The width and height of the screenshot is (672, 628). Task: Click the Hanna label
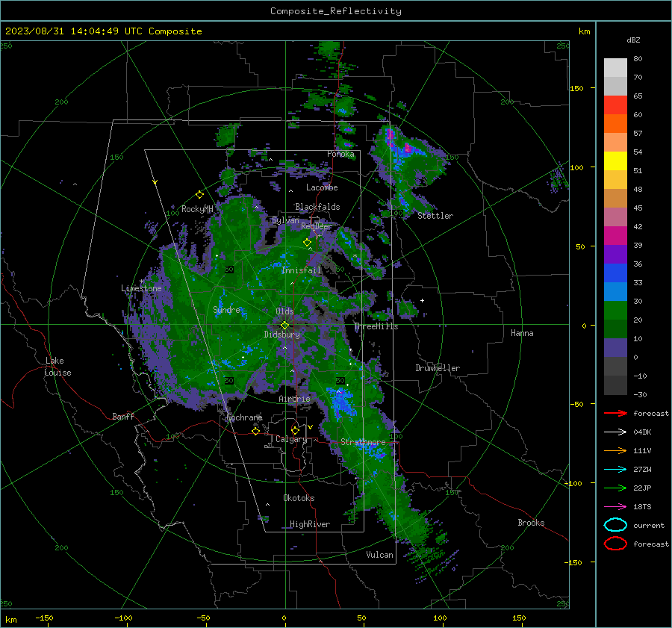(x=522, y=333)
